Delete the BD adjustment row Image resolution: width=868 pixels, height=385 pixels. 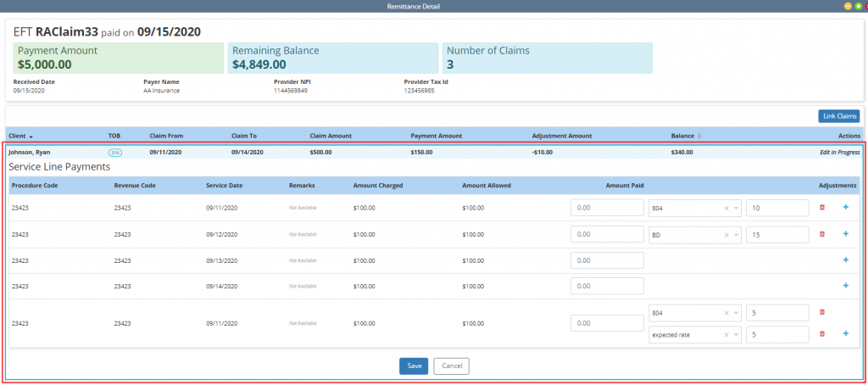(821, 234)
